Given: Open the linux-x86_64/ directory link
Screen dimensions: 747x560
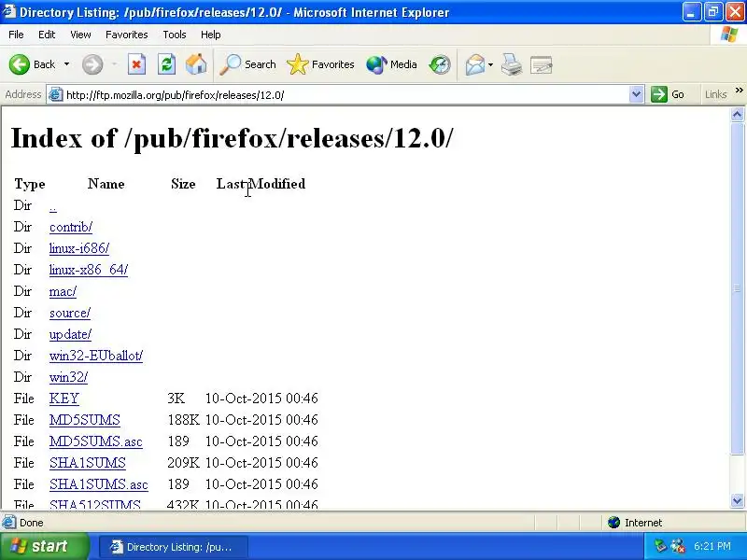Looking at the screenshot, I should point(89,270).
